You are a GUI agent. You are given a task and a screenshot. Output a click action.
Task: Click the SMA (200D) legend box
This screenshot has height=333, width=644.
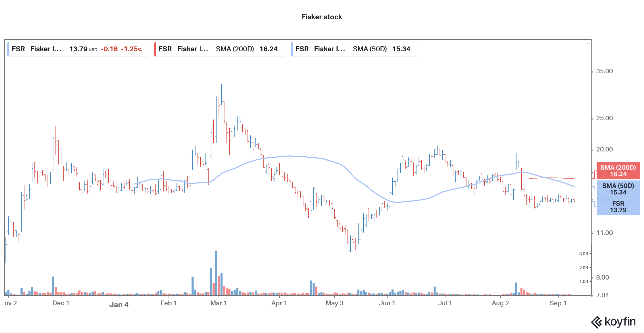[219, 49]
